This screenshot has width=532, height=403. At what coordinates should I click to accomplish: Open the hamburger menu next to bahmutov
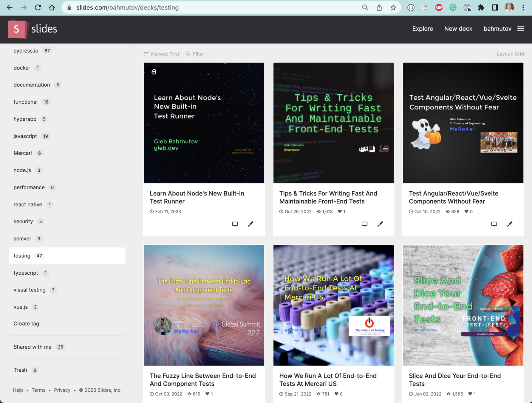[521, 29]
